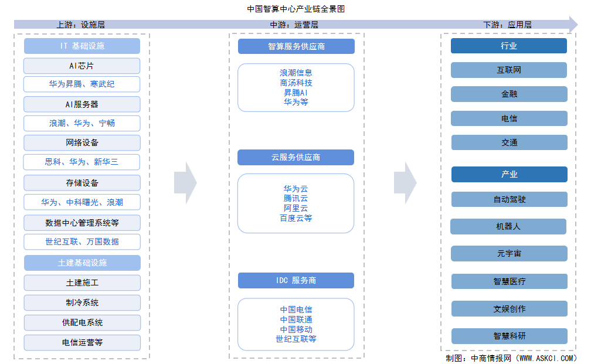Select 华为云 in the cloud list
Screen dimensions: 591x364
click(x=296, y=189)
